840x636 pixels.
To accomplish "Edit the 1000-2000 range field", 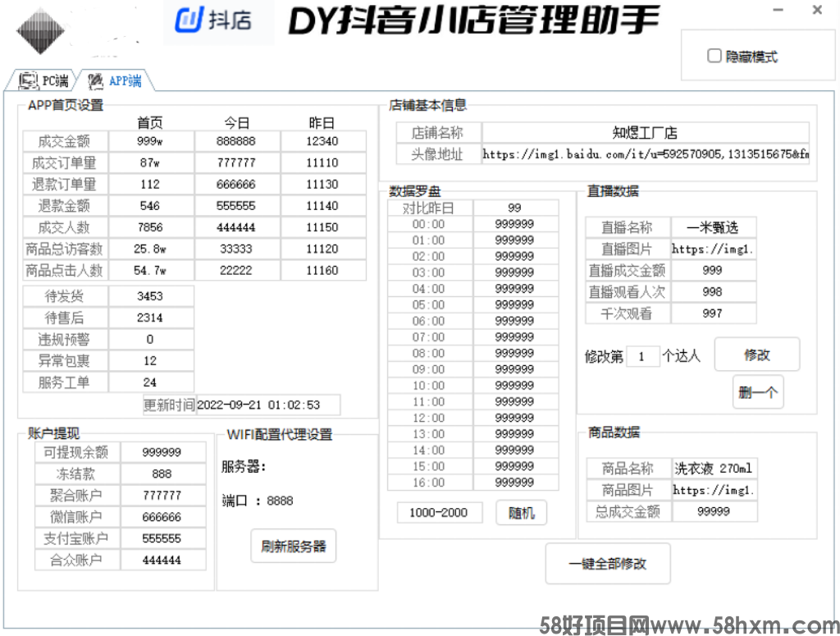I will (x=440, y=513).
